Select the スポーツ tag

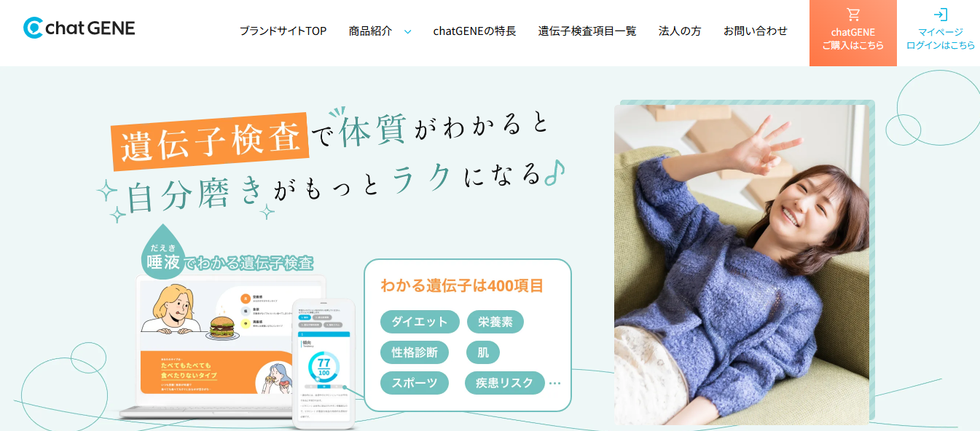click(x=415, y=383)
